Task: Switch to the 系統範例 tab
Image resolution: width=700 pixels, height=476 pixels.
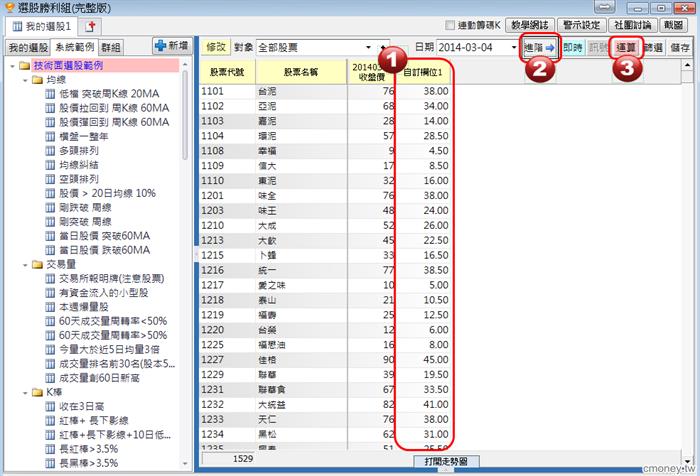Action: pyautogui.click(x=75, y=47)
